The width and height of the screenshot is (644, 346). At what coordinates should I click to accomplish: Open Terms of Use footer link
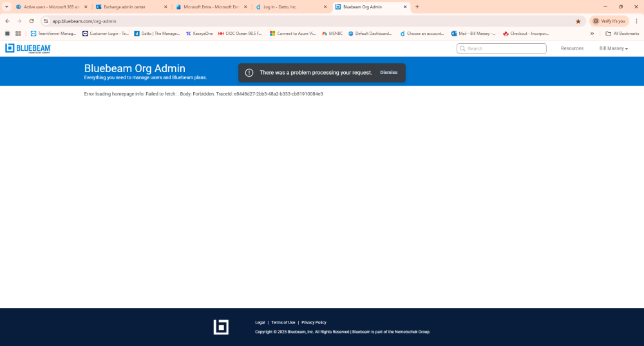click(283, 323)
